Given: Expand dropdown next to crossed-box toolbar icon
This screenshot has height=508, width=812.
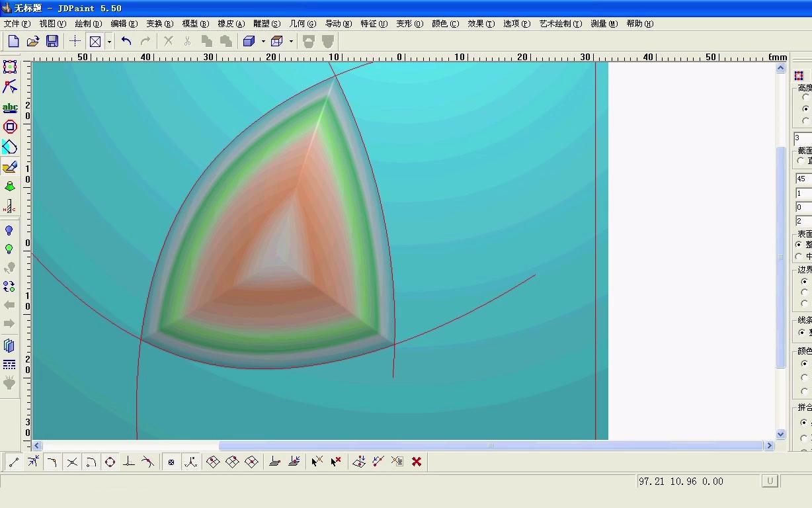Looking at the screenshot, I should tap(109, 41).
